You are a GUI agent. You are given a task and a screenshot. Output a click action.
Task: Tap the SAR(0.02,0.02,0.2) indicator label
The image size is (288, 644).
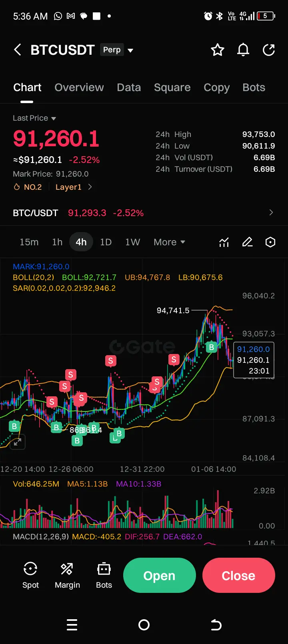(x=64, y=288)
